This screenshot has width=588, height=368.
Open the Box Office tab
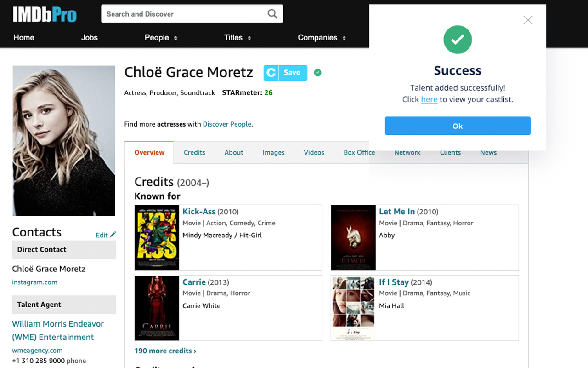[359, 152]
